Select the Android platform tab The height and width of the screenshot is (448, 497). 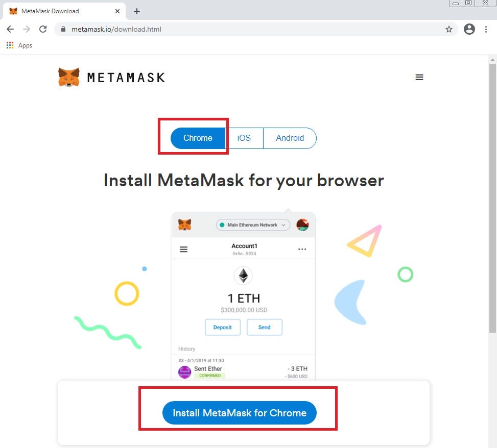pos(290,138)
